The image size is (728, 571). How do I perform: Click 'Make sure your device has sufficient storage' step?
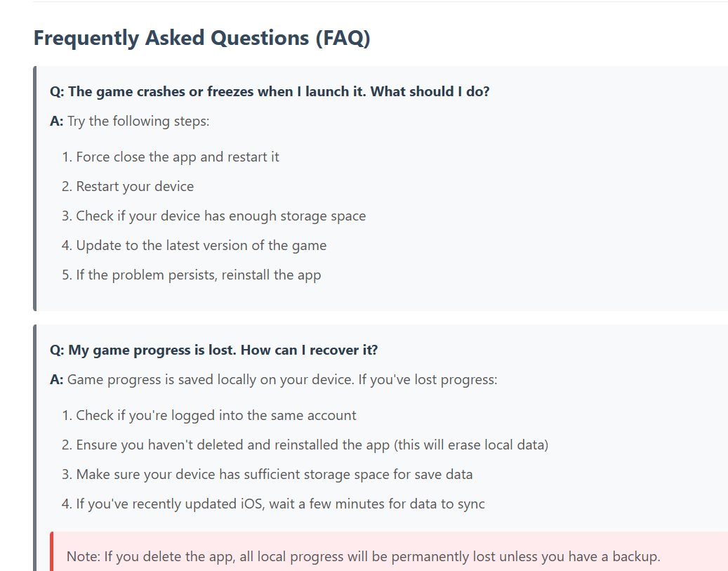[x=274, y=474]
